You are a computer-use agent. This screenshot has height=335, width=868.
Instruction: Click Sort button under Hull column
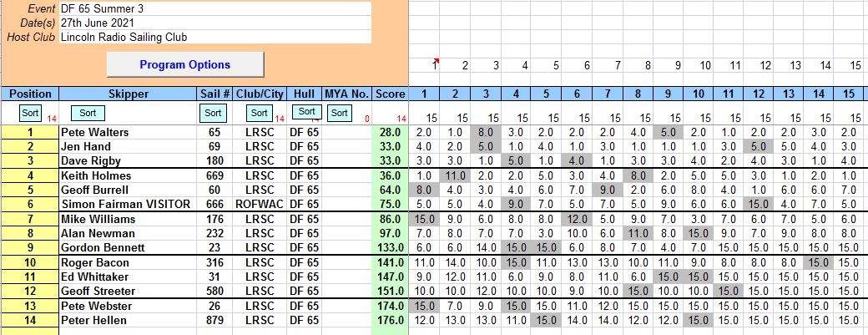[x=306, y=112]
